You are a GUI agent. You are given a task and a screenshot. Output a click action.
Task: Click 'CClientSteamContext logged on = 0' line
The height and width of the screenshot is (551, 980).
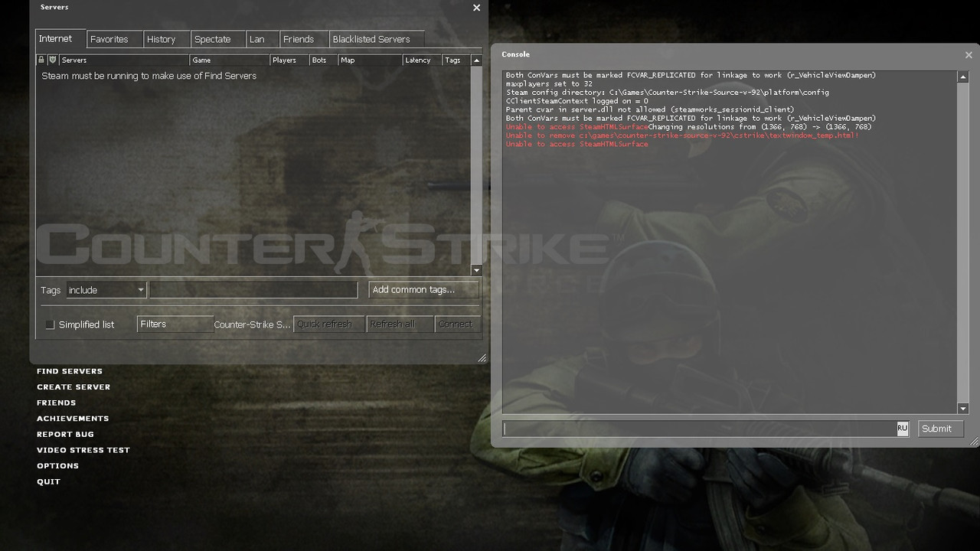(x=577, y=101)
